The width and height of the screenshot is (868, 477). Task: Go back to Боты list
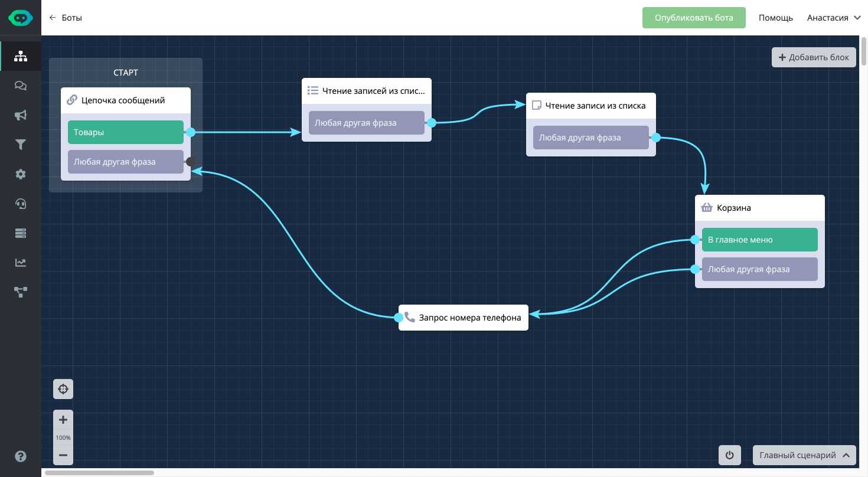pos(66,18)
